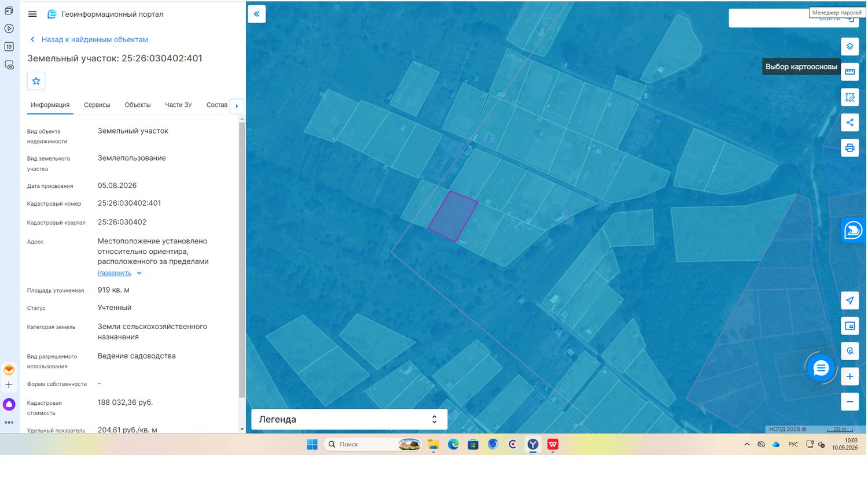Zoom in the map with plus
The height and width of the screenshot is (488, 868).
849,376
